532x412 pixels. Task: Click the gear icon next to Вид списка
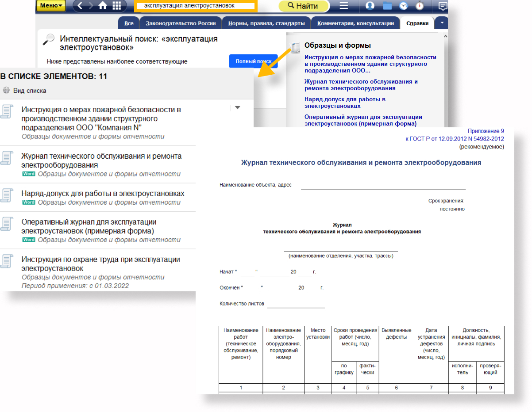click(6, 91)
